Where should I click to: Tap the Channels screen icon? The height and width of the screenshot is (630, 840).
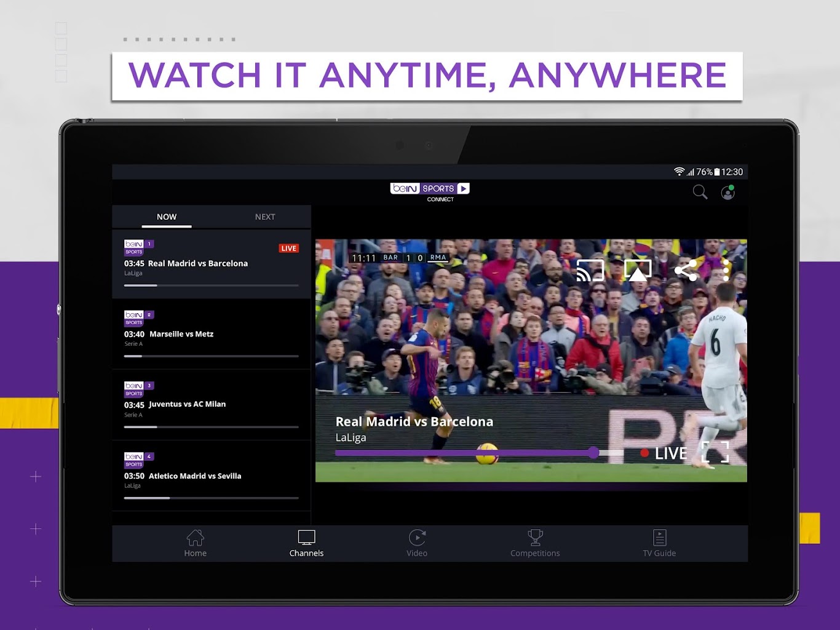[306, 537]
